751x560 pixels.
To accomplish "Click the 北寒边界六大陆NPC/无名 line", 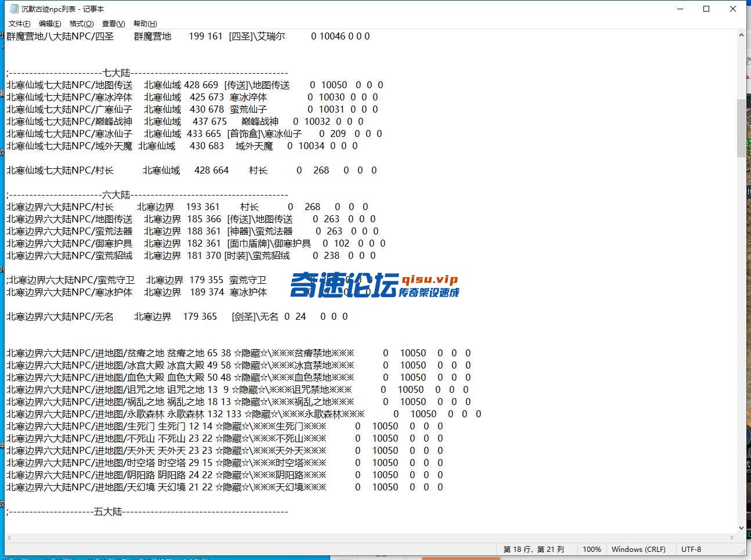I will pyautogui.click(x=177, y=316).
